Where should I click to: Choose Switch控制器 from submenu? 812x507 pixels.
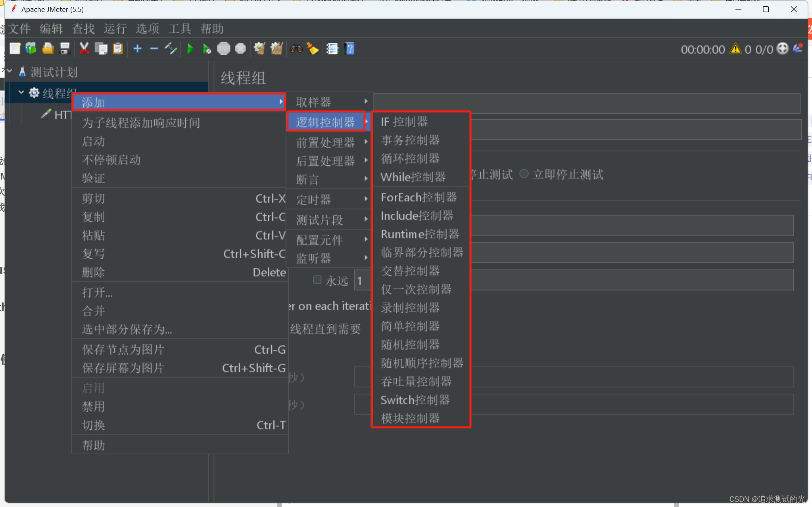tap(421, 400)
